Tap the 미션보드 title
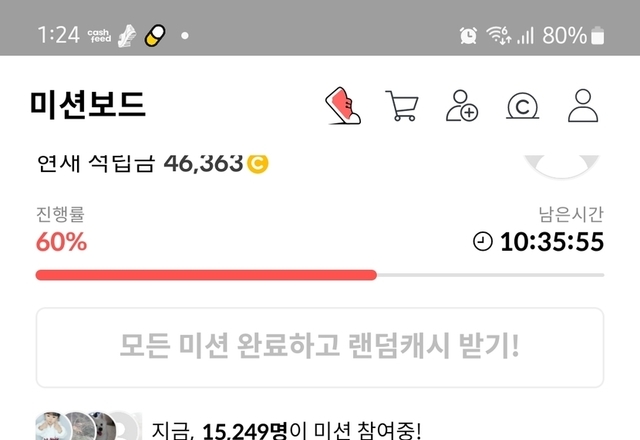 (88, 104)
